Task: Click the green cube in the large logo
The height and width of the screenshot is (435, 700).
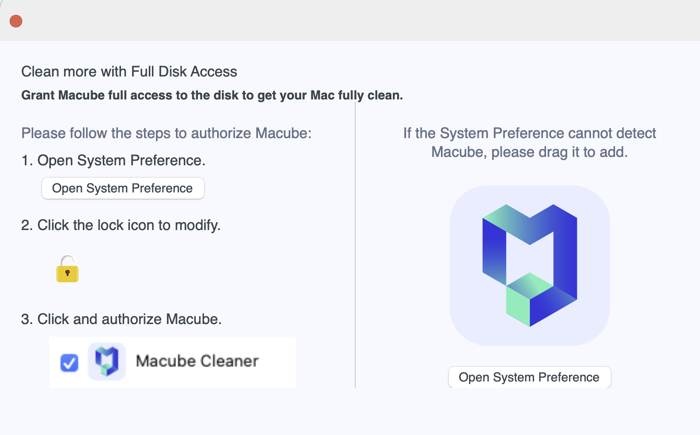Action: point(529,299)
